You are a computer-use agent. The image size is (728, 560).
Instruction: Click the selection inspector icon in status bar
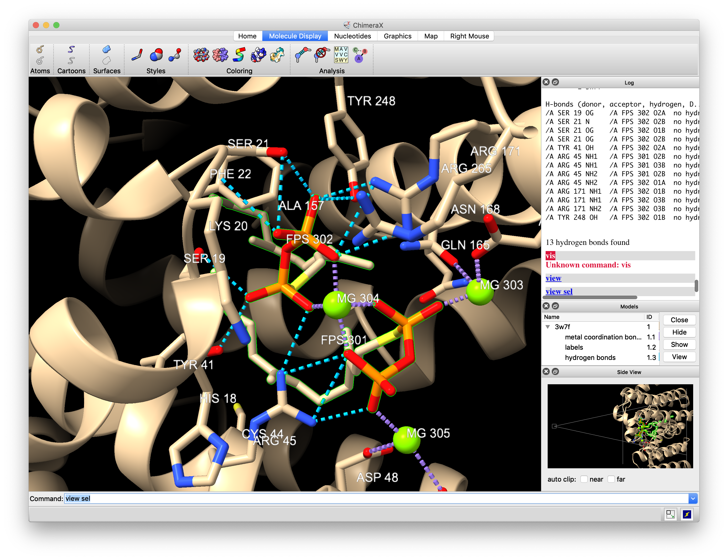(x=670, y=514)
